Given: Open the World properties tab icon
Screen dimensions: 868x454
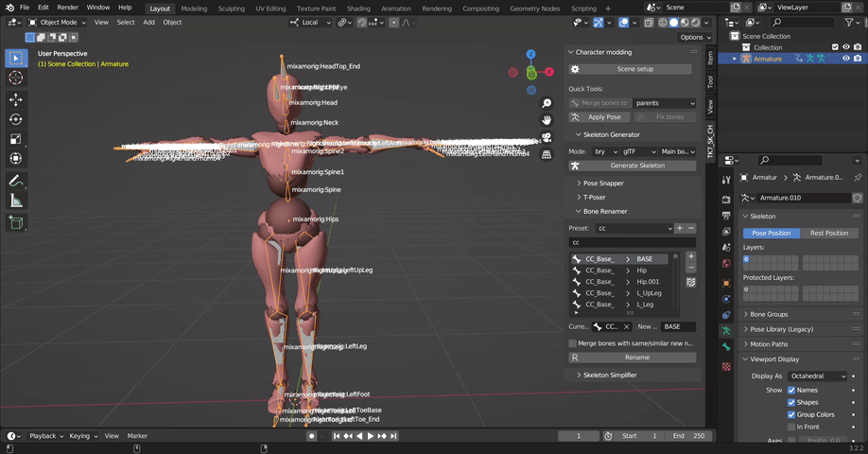Looking at the screenshot, I should (726, 264).
